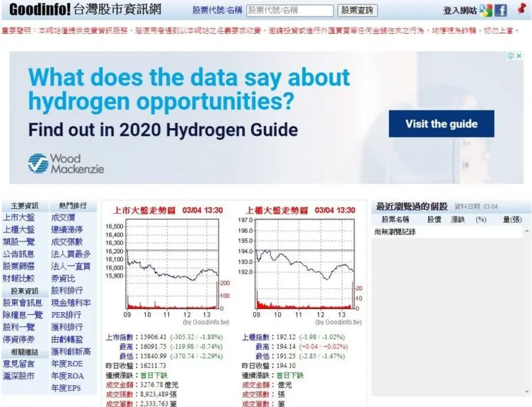
Task: Open the 滬深股市 related link
Action: click(19, 376)
